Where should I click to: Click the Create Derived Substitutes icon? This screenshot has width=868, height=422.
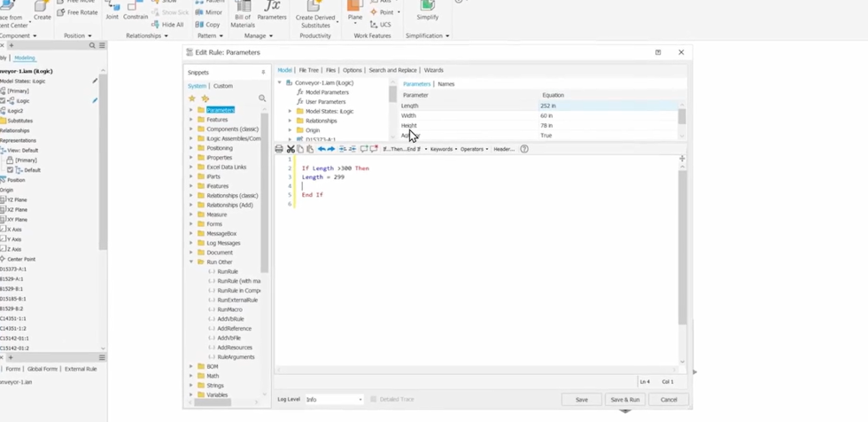pos(315,9)
